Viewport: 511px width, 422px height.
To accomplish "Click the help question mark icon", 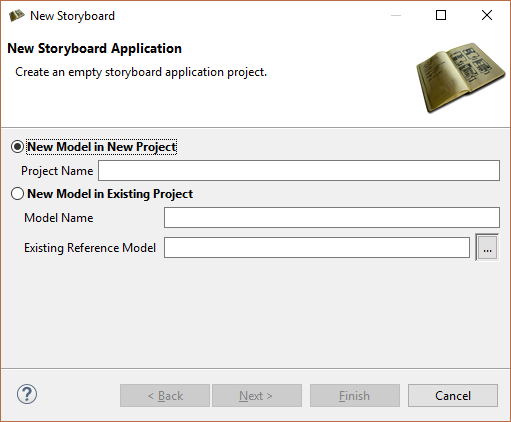I will click(x=27, y=394).
